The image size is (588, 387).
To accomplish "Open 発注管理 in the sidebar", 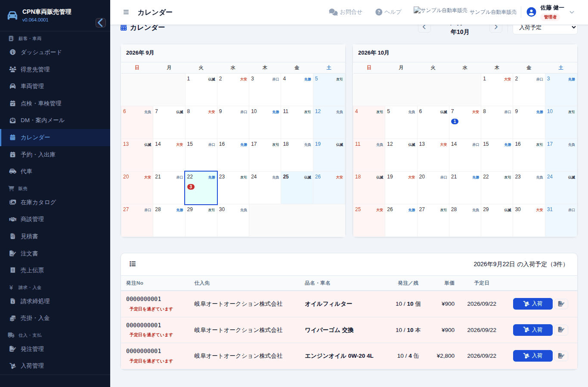I will tap(55, 349).
